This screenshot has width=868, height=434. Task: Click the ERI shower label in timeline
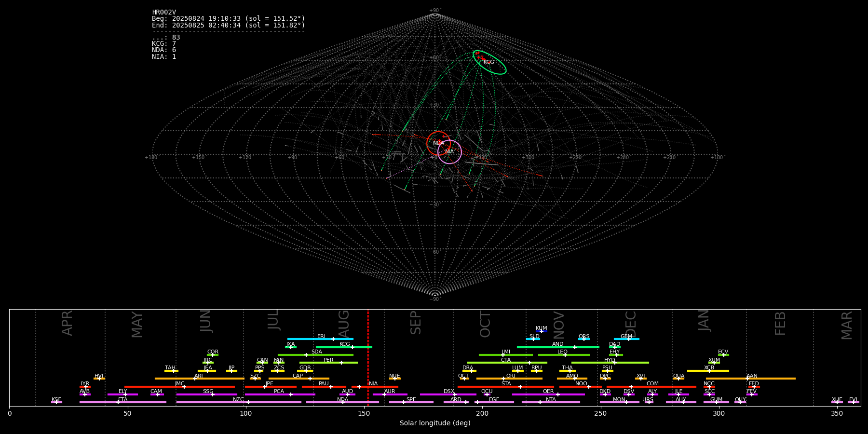[321, 337]
